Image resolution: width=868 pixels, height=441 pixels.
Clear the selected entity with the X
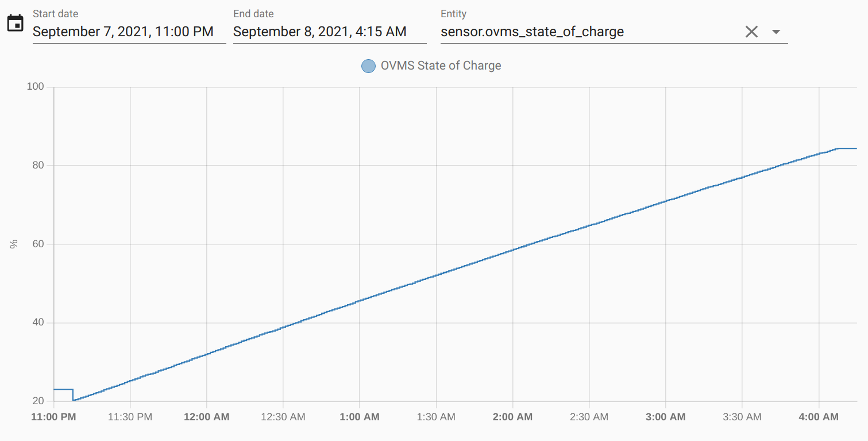pos(751,32)
